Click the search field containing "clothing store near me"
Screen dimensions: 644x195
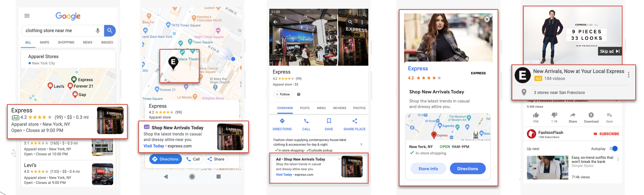tap(63, 31)
